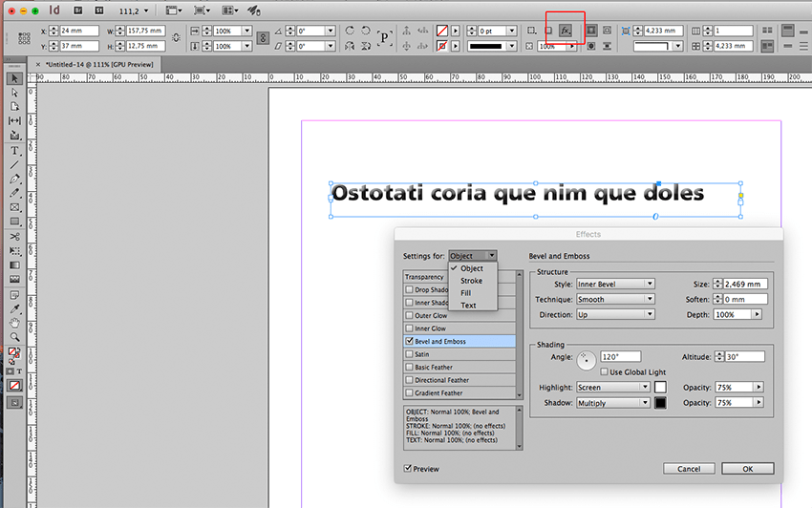Screen dimensions: 812x508
Task: Choose Stroke in Settings for menu
Action: (x=471, y=281)
